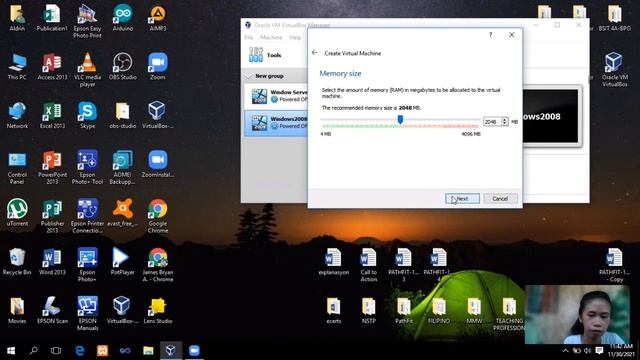Go back using the wizard's back arrow
Image resolution: width=640 pixels, height=360 pixels.
(314, 53)
